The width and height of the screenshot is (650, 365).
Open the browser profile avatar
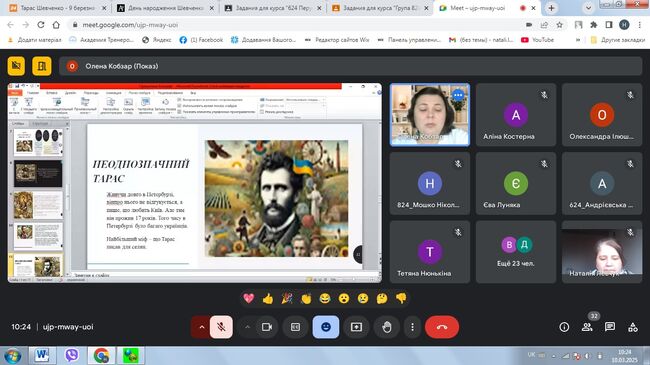624,25
